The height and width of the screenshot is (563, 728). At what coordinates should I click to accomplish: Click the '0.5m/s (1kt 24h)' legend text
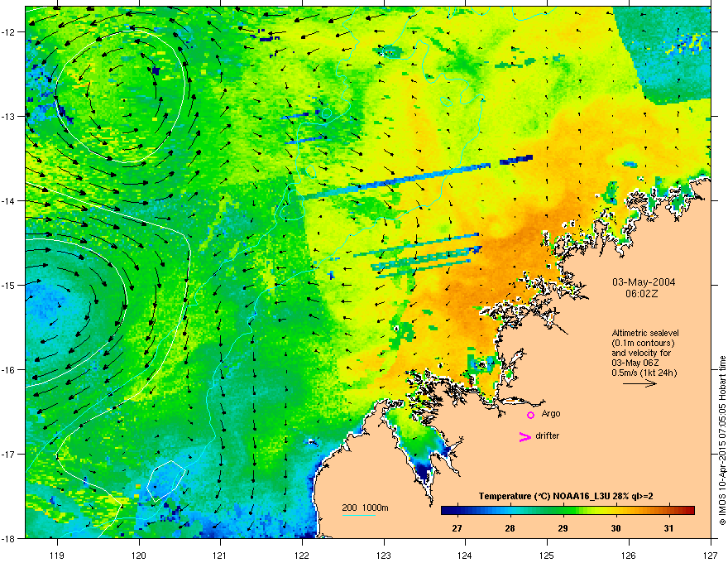point(644,373)
